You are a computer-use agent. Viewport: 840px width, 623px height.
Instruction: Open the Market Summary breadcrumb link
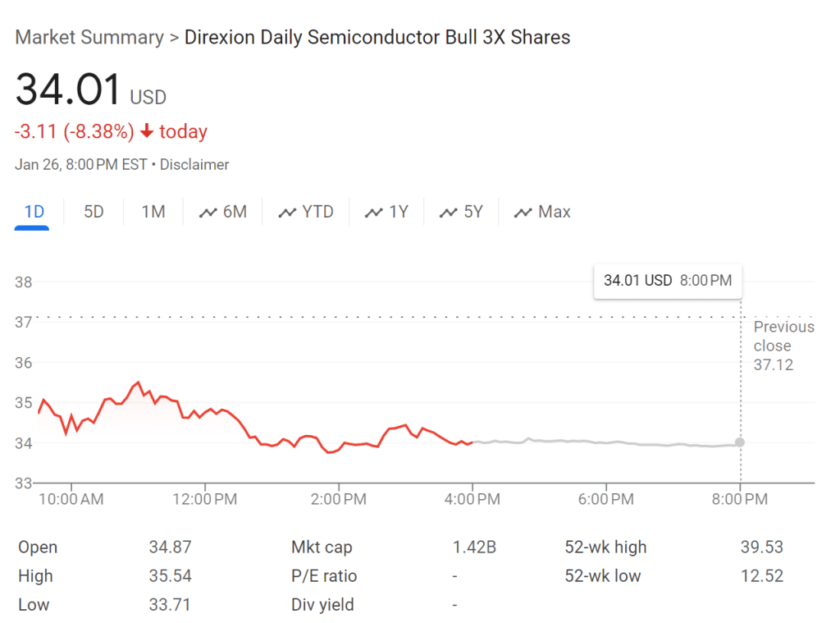click(89, 37)
